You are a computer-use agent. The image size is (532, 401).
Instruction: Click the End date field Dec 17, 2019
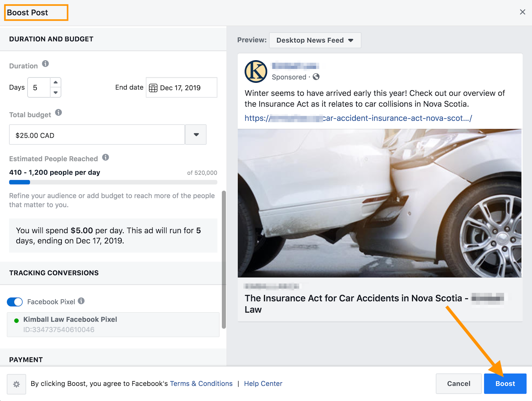[182, 87]
